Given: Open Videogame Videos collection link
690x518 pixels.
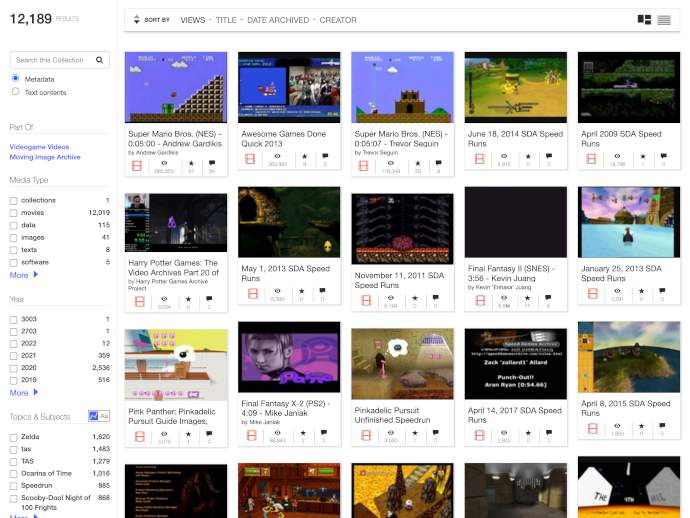Looking at the screenshot, I should coord(40,147).
